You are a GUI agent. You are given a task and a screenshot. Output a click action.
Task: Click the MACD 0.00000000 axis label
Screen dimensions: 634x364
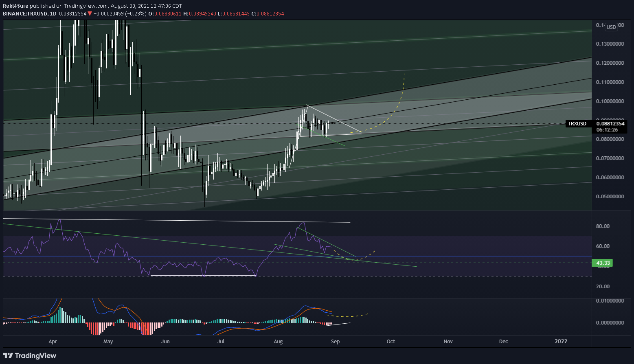[610, 322]
